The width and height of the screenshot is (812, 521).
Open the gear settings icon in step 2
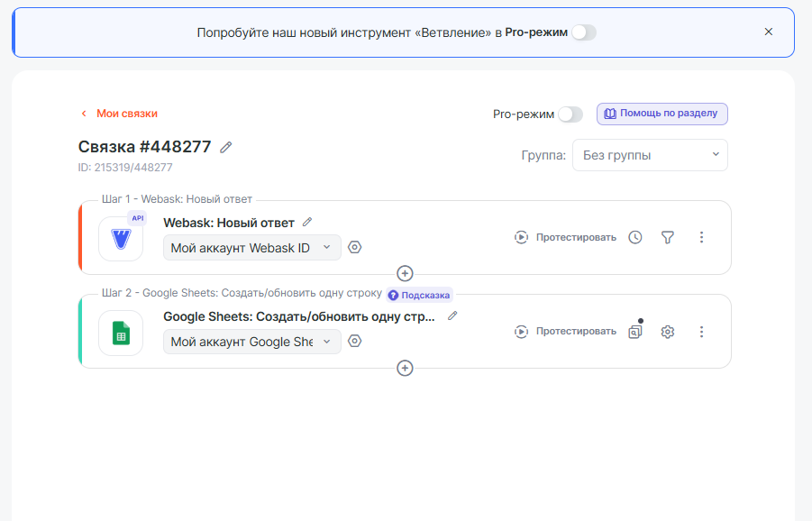668,332
